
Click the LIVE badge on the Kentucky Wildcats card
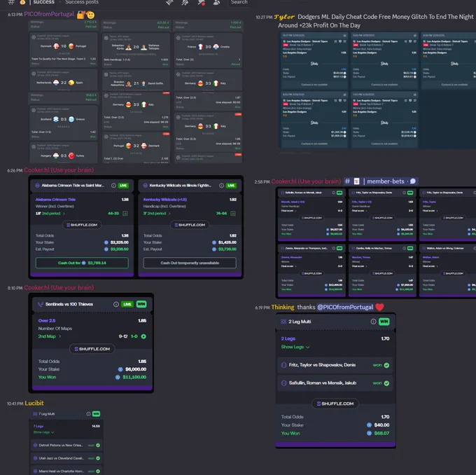(x=231, y=186)
